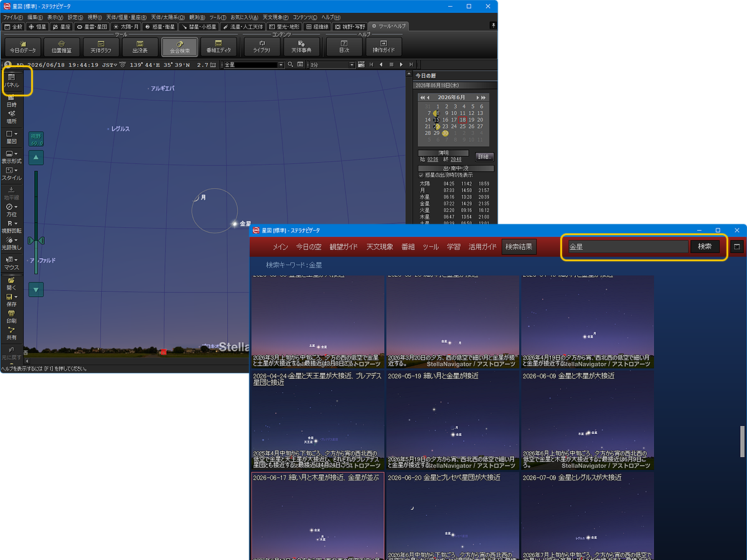The height and width of the screenshot is (560, 747).
Task: Open the パネル panel icon
Action: (x=12, y=80)
